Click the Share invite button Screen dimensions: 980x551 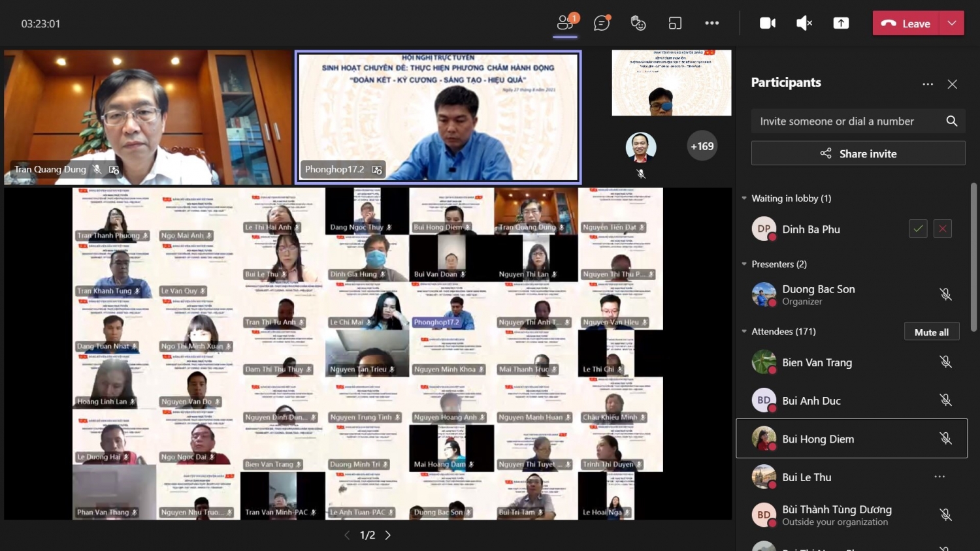click(x=858, y=153)
